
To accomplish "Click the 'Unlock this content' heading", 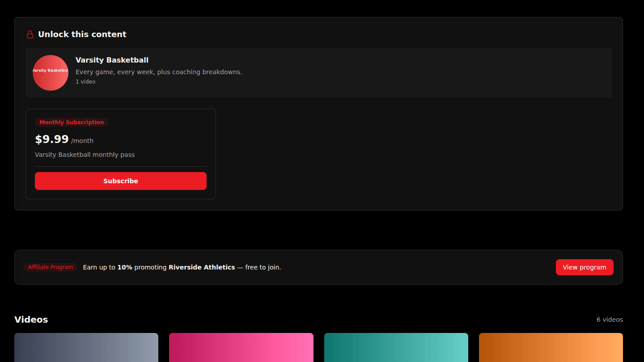I will tap(82, 34).
